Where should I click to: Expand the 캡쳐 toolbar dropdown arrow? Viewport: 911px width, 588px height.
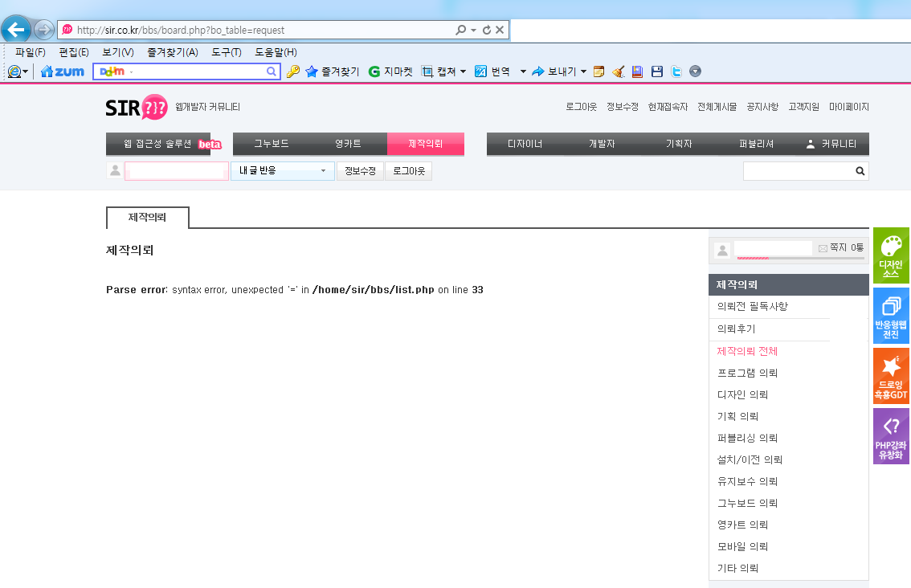click(x=463, y=71)
